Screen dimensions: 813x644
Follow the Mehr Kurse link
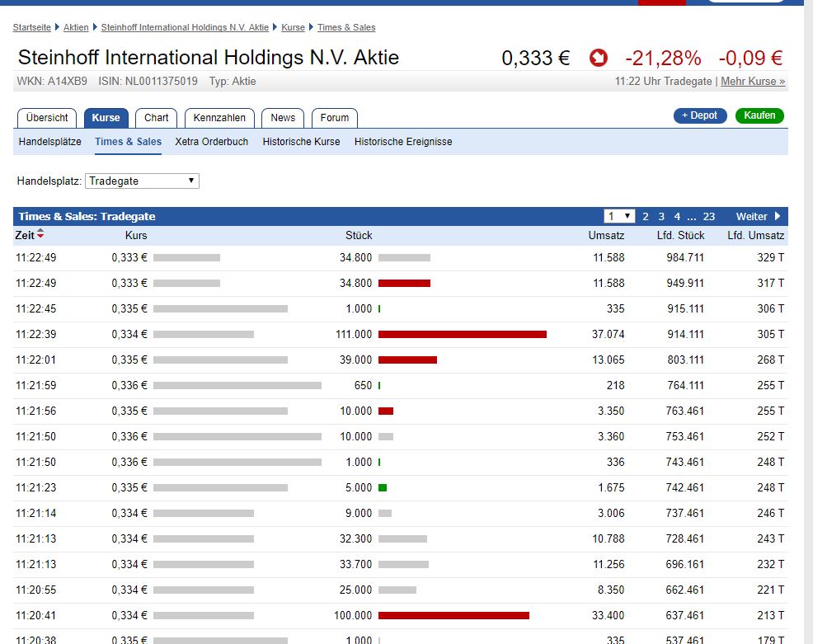[x=753, y=82]
